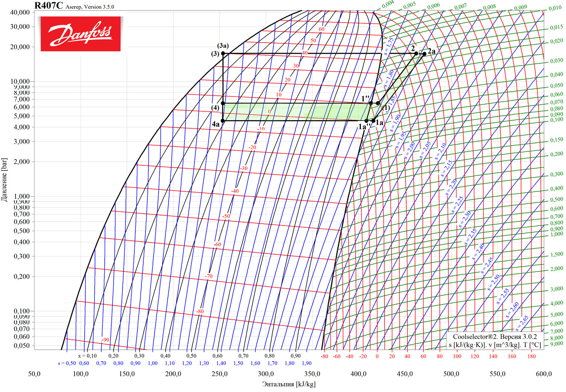Click the specific volume label '0,010' at top right

point(555,8)
